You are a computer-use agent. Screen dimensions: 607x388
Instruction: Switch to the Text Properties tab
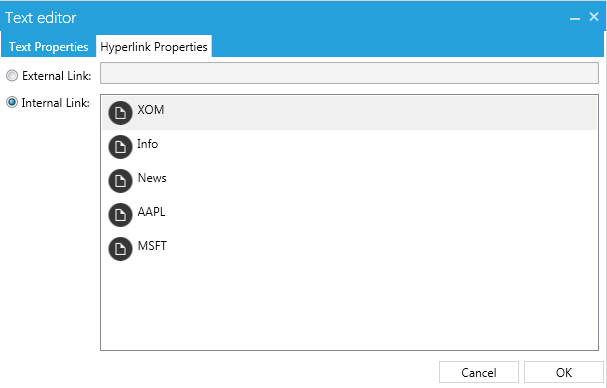click(x=48, y=47)
